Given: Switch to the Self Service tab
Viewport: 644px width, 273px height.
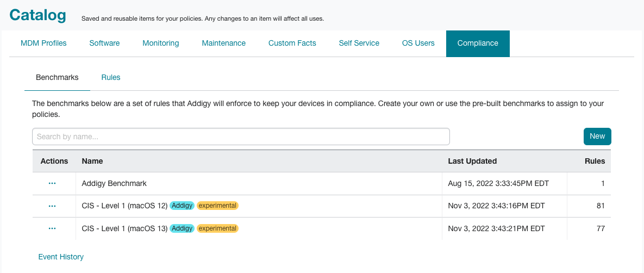Looking at the screenshot, I should tap(359, 43).
